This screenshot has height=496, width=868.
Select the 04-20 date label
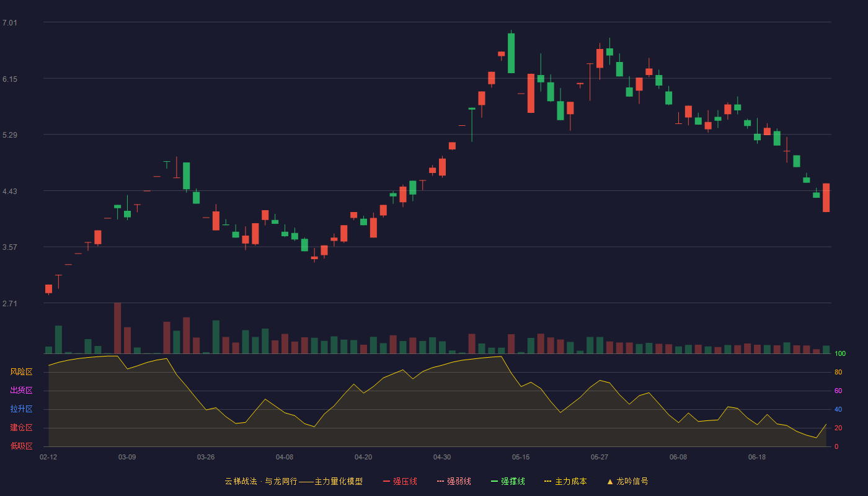coord(363,457)
